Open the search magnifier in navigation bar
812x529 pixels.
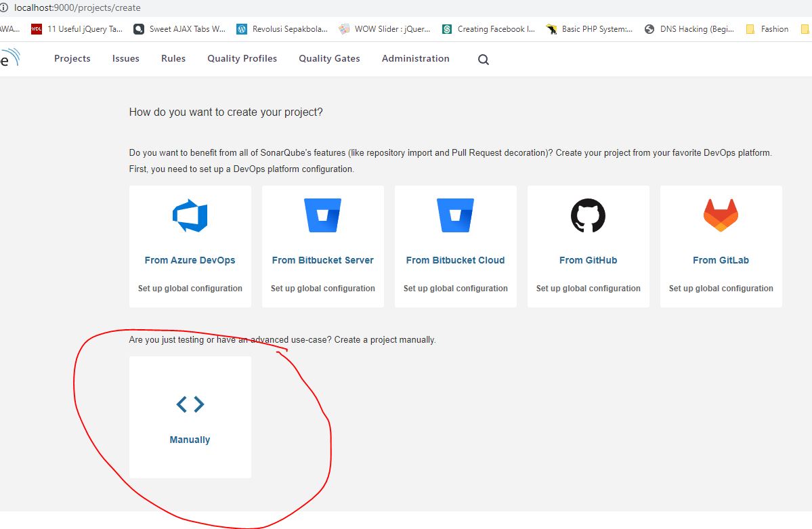483,60
